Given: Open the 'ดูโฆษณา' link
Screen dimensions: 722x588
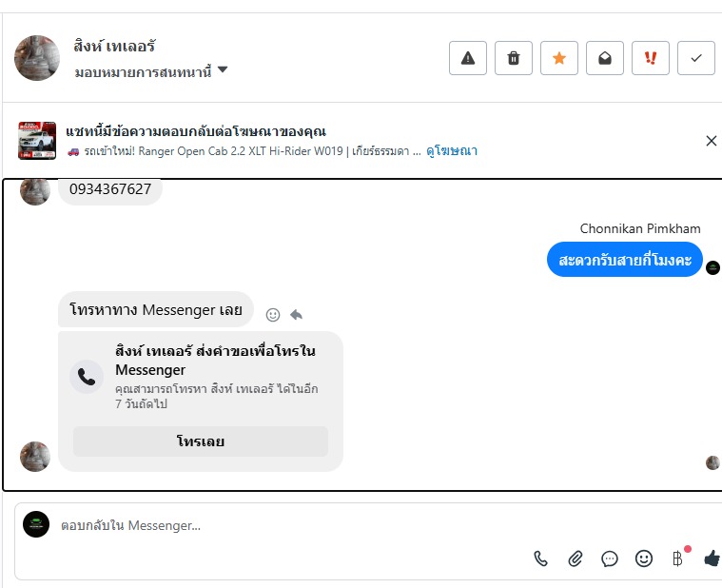Looking at the screenshot, I should tap(452, 150).
